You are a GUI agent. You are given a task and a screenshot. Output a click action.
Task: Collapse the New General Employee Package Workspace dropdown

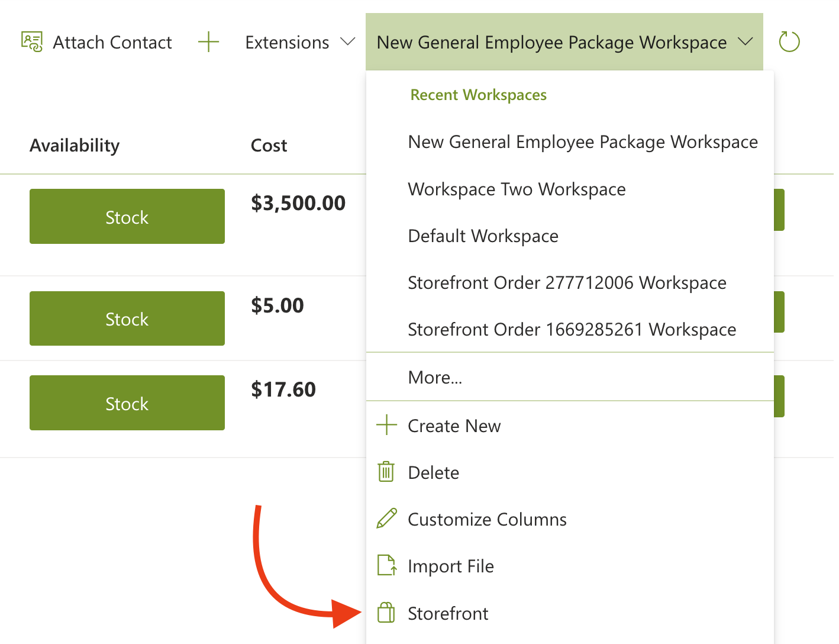[745, 42]
